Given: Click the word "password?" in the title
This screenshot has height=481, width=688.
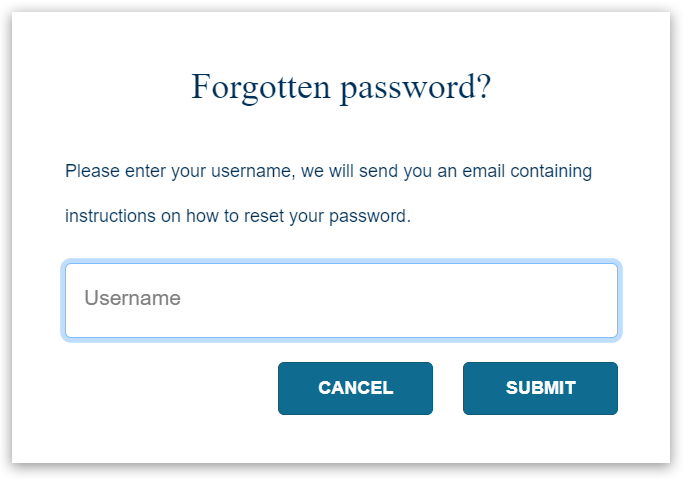Looking at the screenshot, I should coord(415,89).
